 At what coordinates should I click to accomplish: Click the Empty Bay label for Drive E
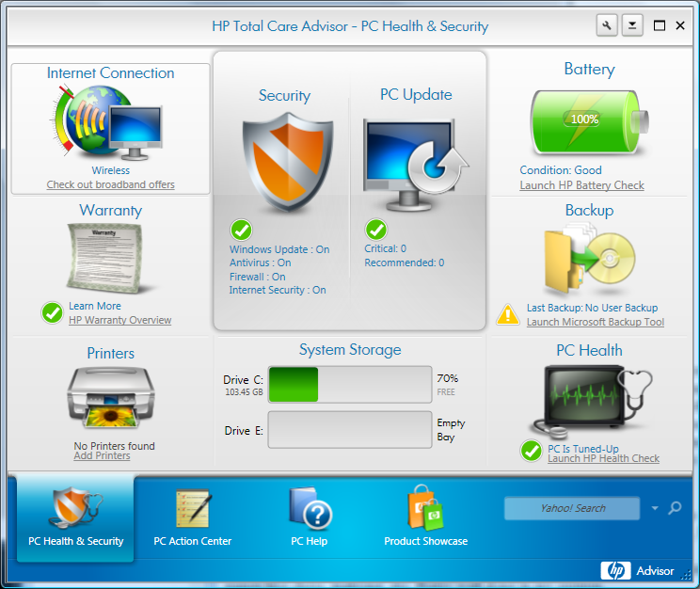pos(451,430)
